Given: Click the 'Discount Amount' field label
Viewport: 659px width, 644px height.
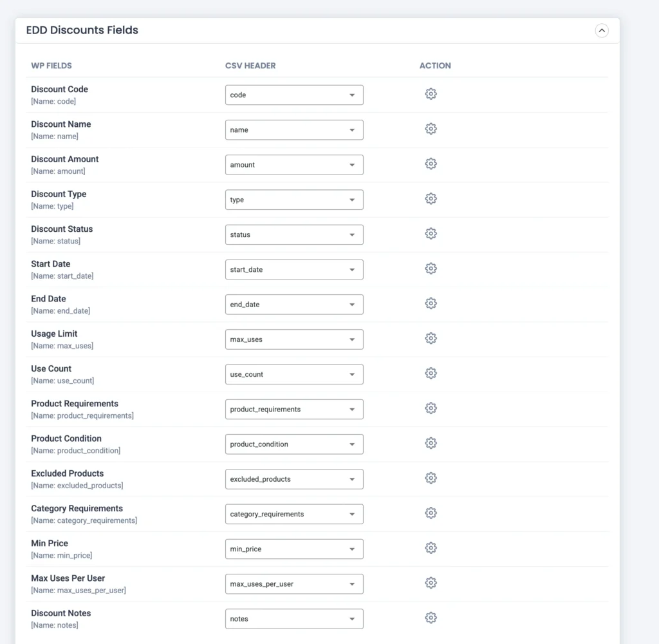Looking at the screenshot, I should [65, 159].
